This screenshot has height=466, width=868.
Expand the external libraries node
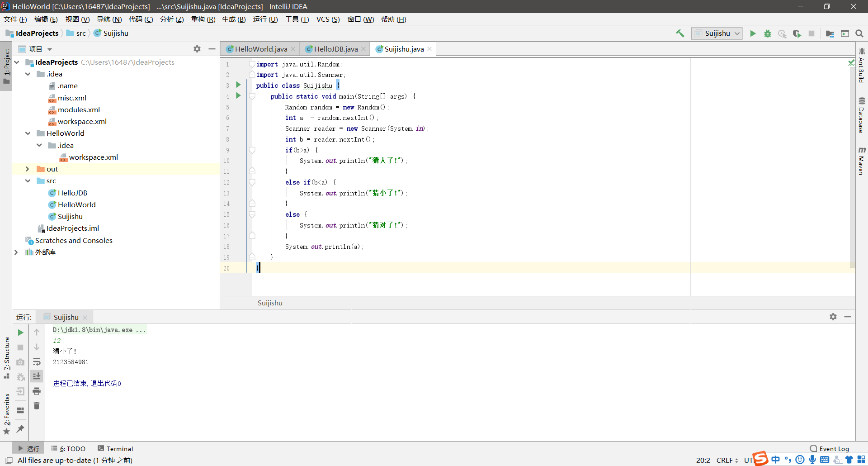(x=16, y=252)
